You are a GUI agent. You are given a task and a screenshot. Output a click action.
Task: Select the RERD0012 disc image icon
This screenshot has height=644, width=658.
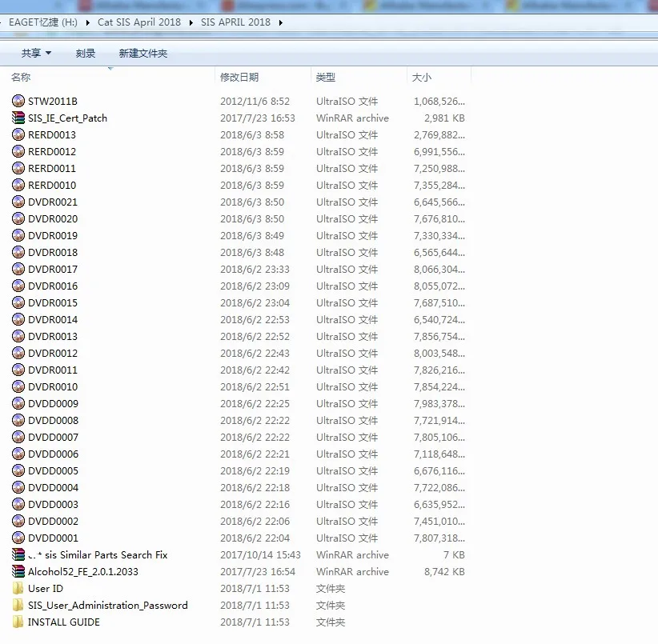pyautogui.click(x=18, y=151)
